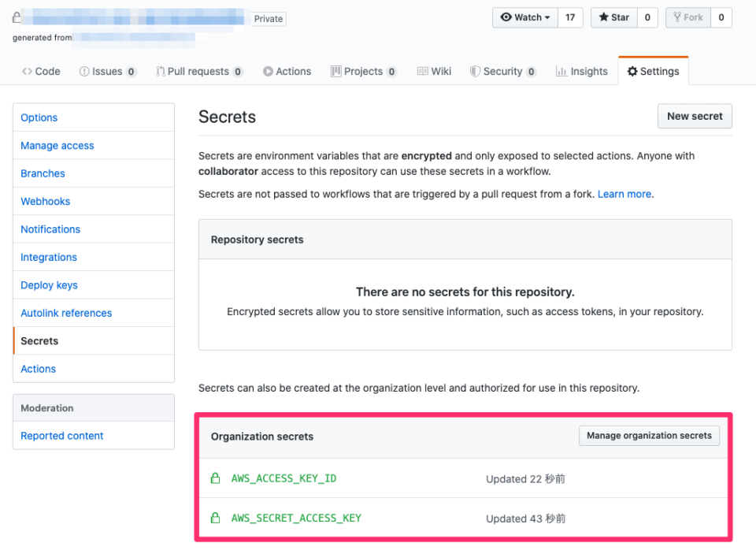Click the Private label badge

click(x=269, y=19)
